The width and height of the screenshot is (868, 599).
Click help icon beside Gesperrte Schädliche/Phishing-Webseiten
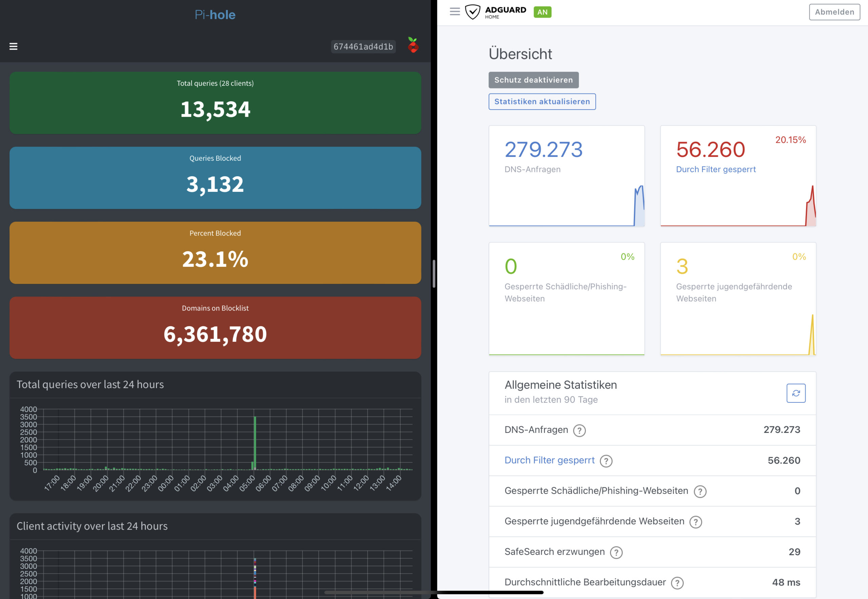[700, 491]
